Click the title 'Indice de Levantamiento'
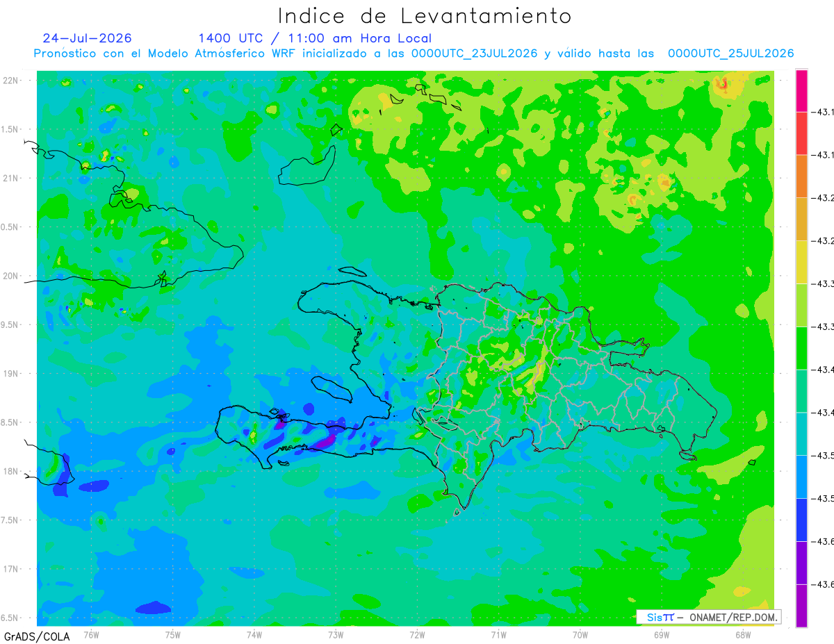 pos(425,15)
